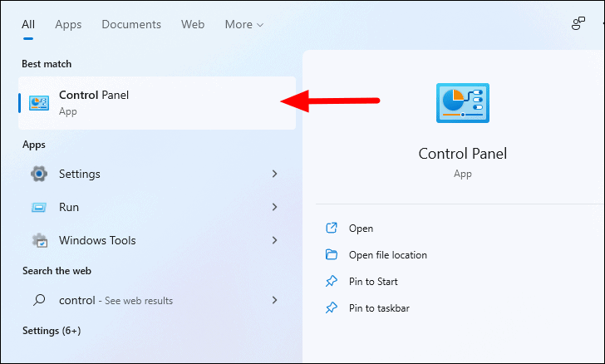Image resolution: width=605 pixels, height=364 pixels.
Task: Click the Control Panel title in preview pane
Action: 463,154
